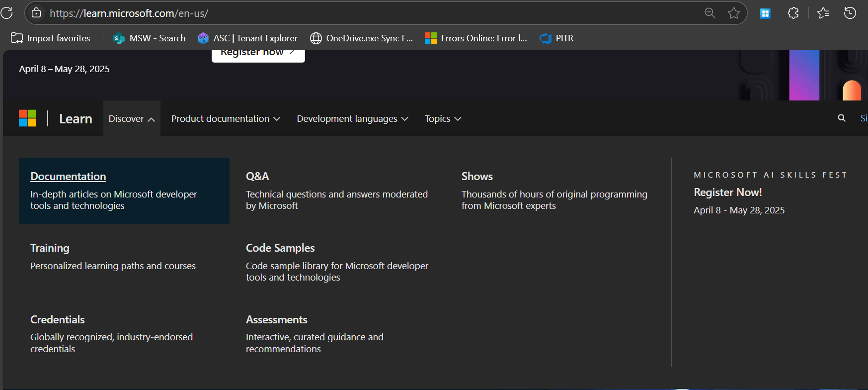Open the Extensions puzzle icon
This screenshot has width=868, height=390.
click(793, 13)
